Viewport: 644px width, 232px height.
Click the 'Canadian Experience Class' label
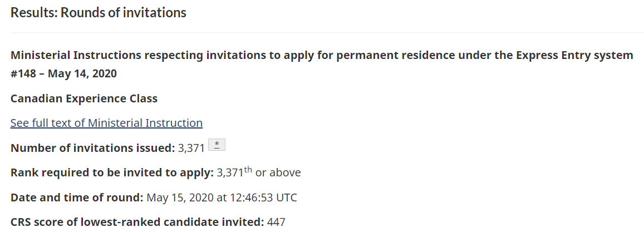tap(84, 98)
